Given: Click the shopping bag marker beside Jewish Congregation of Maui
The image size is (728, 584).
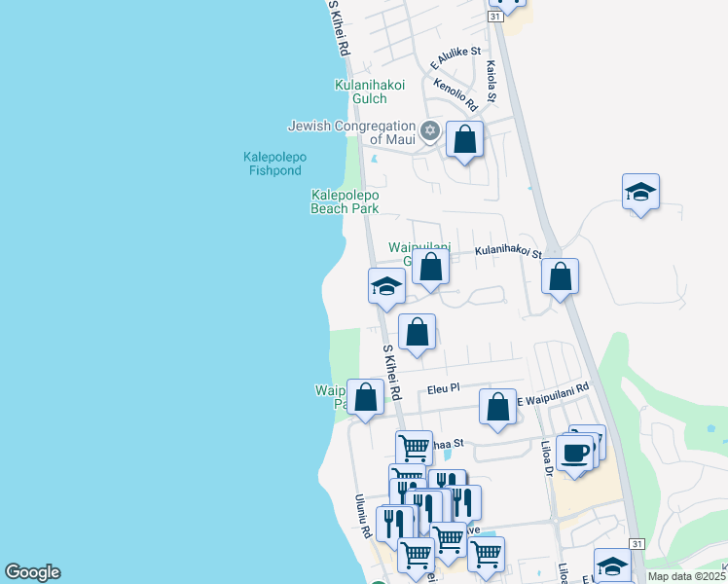Looking at the screenshot, I should (464, 141).
